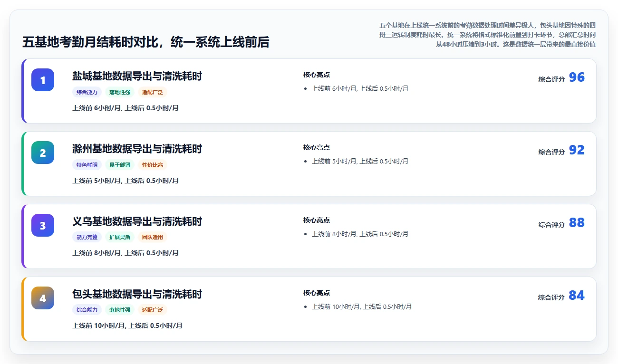The width and height of the screenshot is (618, 364).
Task: Click the rank 4 number badge
Action: tap(43, 298)
